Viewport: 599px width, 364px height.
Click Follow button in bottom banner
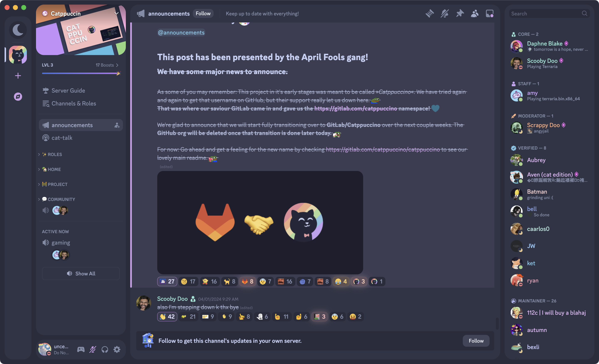476,341
